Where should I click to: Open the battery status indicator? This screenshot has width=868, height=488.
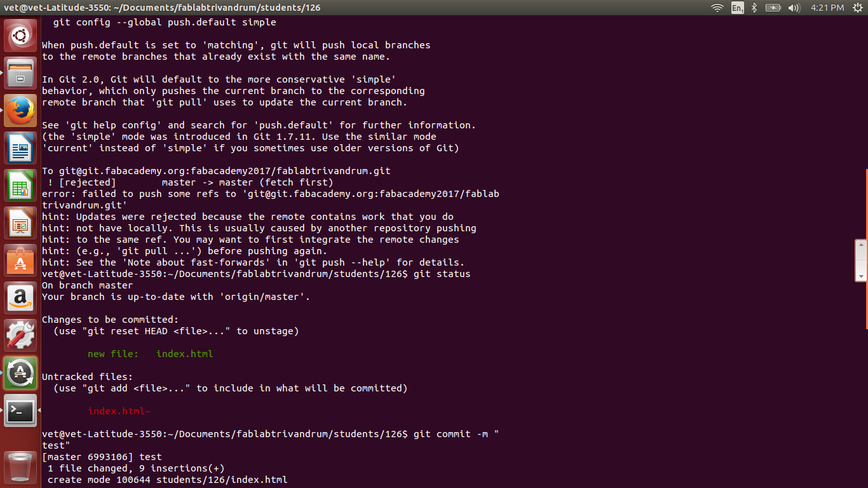tap(773, 8)
